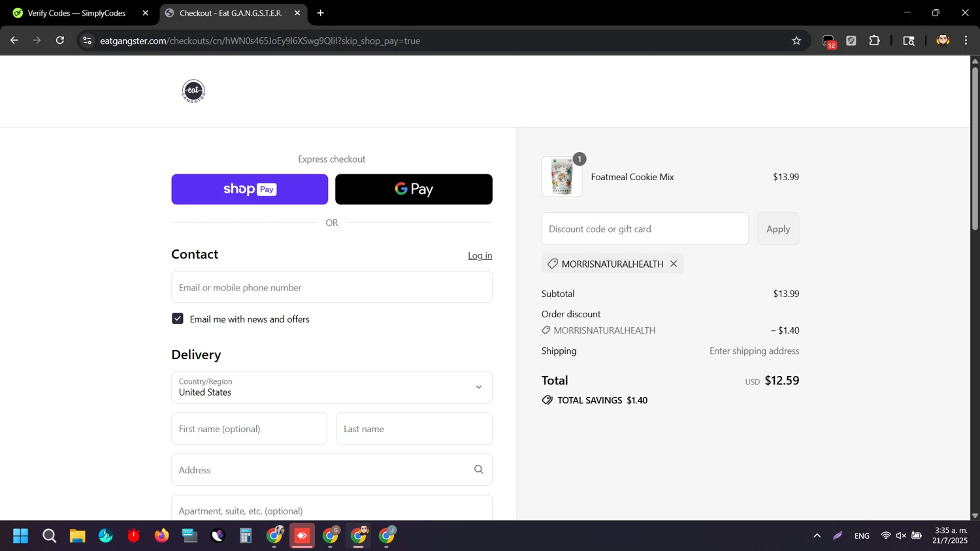
Task: Click the search icon in Address field
Action: (479, 469)
